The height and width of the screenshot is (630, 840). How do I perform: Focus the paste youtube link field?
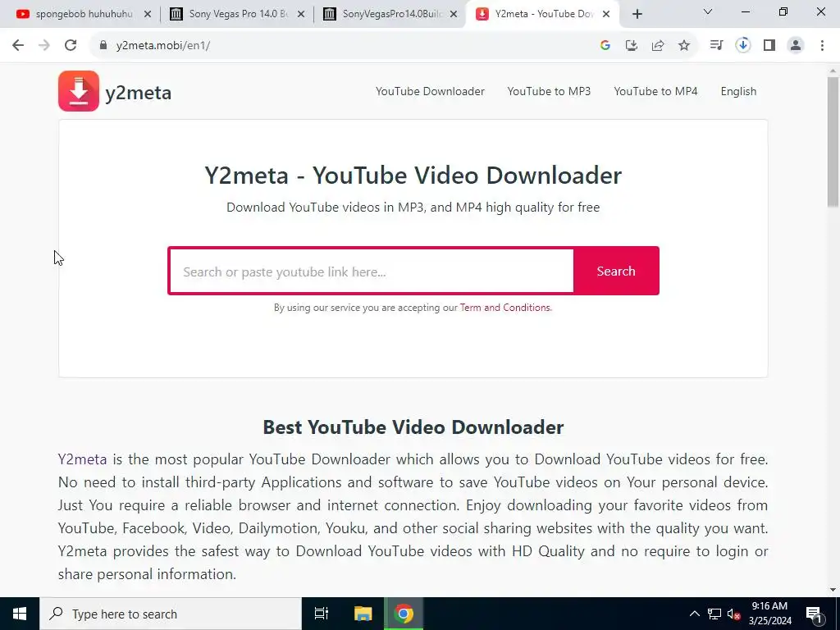tap(372, 271)
